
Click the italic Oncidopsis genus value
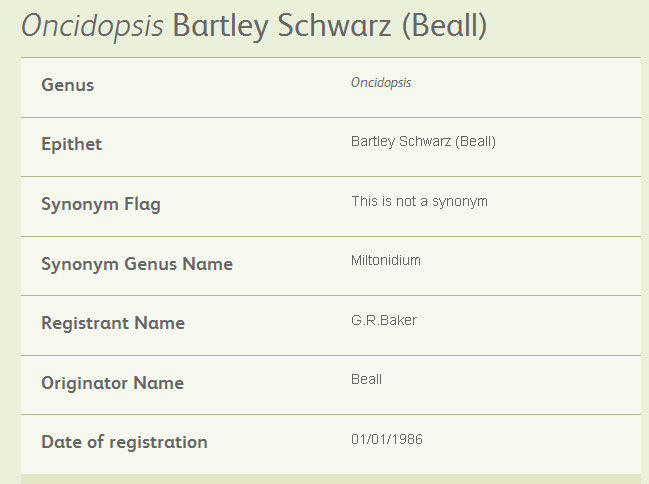[381, 83]
